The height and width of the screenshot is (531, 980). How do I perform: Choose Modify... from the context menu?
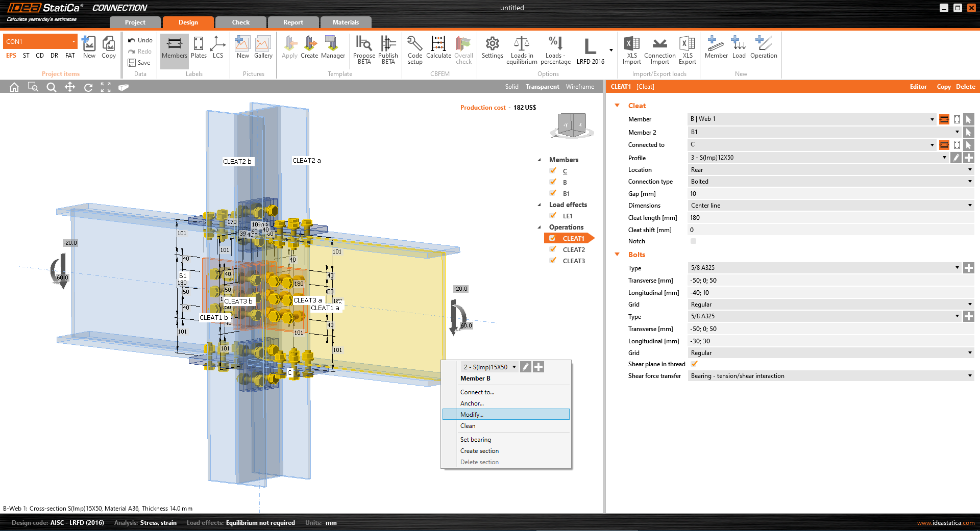click(472, 415)
